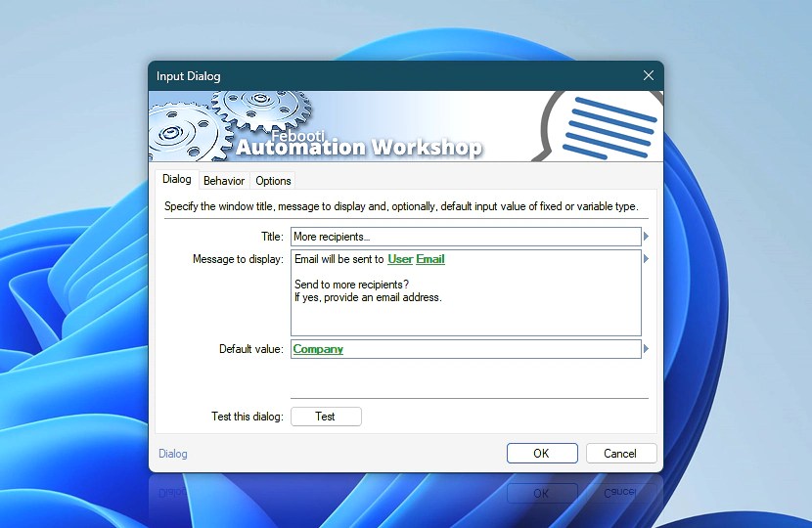Open variable menu arrow beside Default value
This screenshot has width=812, height=528.
646,349
